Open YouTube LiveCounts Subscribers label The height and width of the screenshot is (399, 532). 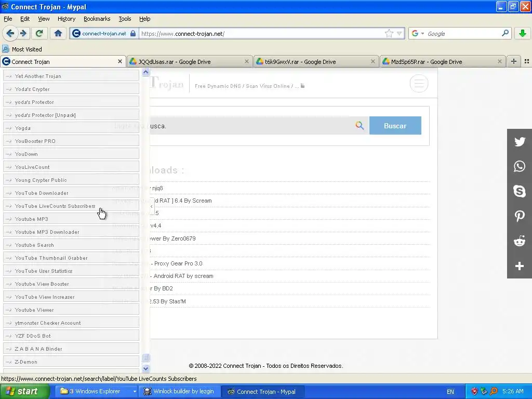point(71,206)
